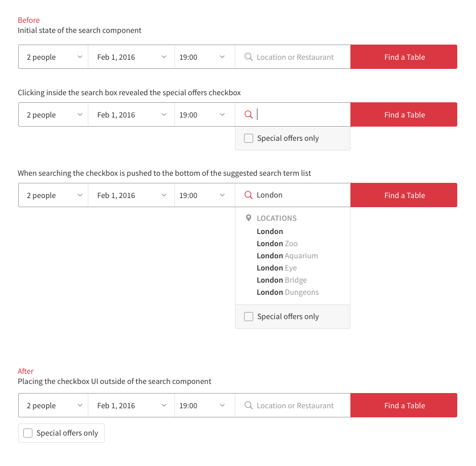Click the map pin icon next to LOCATIONS

[248, 218]
